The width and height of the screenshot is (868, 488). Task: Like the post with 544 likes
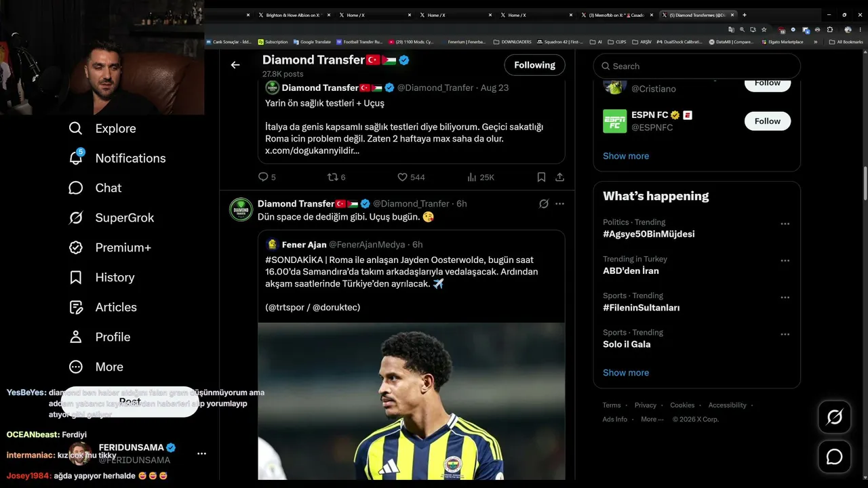pos(402,177)
